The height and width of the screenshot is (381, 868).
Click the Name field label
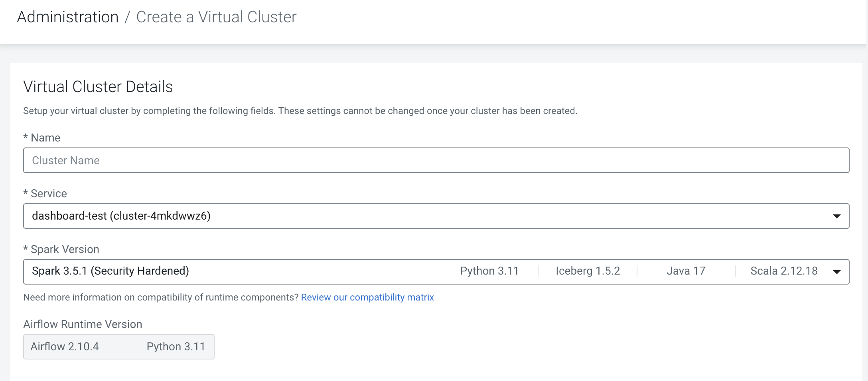[x=45, y=138]
